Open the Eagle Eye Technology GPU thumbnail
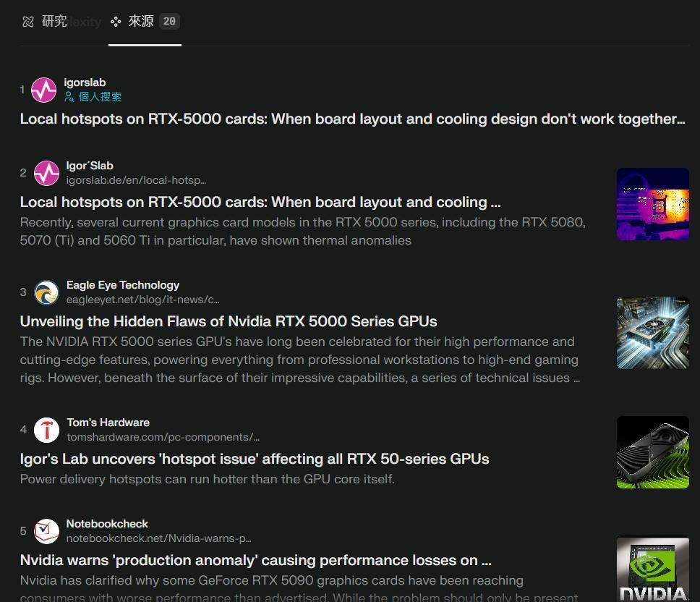Viewport: 700px width, 602px height. tap(653, 333)
